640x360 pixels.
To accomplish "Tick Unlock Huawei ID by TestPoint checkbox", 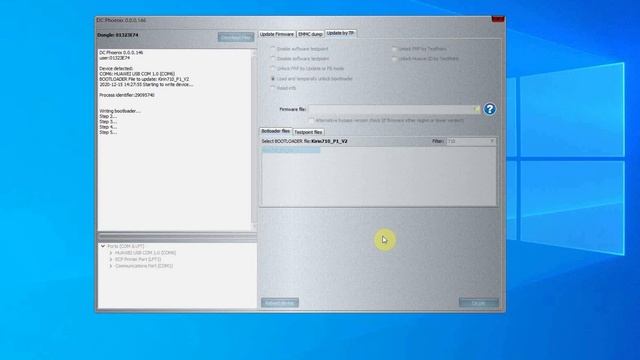I will coord(395,59).
